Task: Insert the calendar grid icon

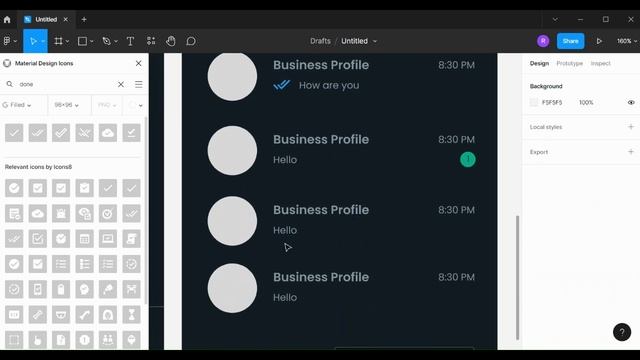Action: click(84, 239)
